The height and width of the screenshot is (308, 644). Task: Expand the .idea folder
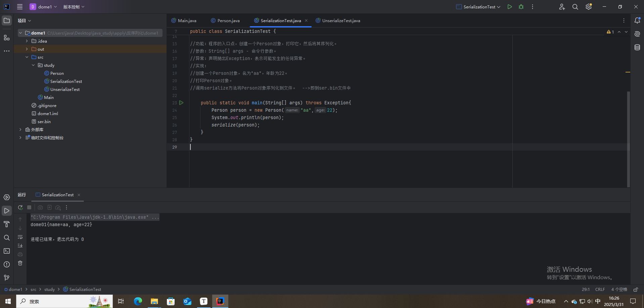[27, 41]
